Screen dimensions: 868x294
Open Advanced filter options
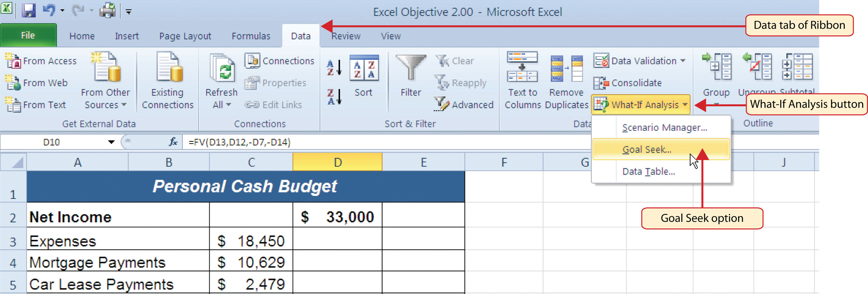coord(464,105)
